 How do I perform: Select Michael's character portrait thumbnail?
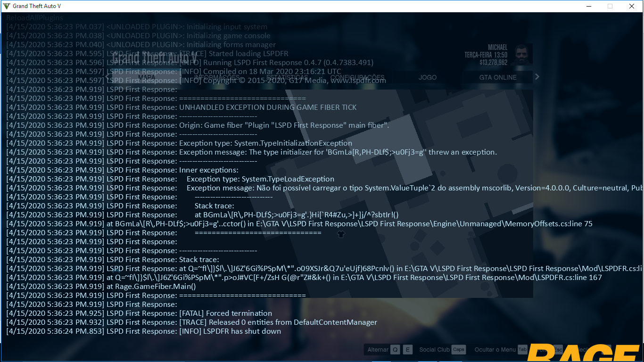521,55
